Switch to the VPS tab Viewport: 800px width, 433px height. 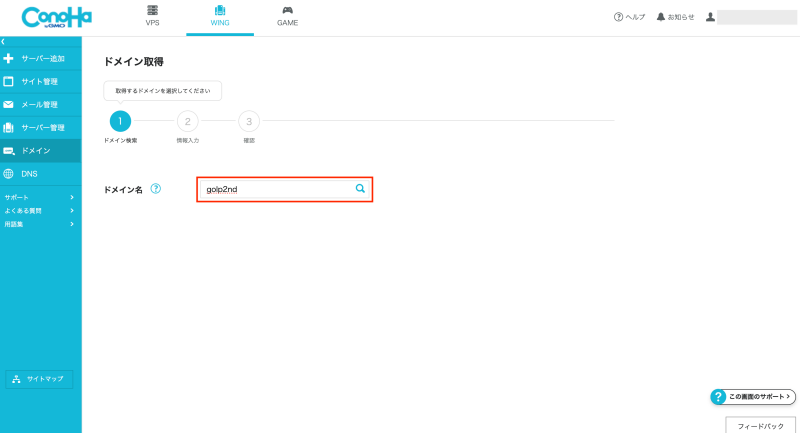[152, 16]
